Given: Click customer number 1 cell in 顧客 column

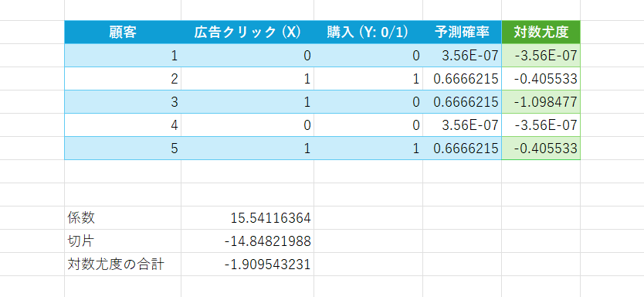Looking at the screenshot, I should (x=123, y=56).
